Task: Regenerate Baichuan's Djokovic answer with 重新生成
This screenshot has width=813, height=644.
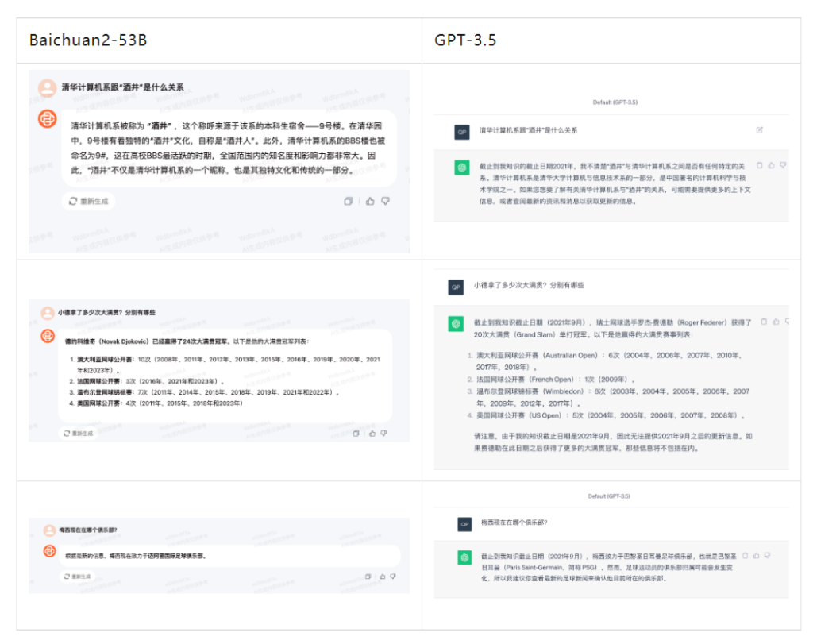Action: point(79,434)
